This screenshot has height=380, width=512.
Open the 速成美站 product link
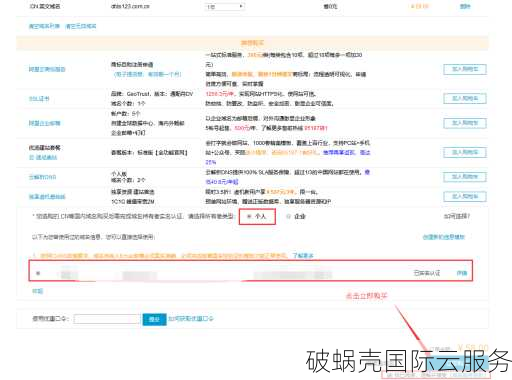point(43,157)
